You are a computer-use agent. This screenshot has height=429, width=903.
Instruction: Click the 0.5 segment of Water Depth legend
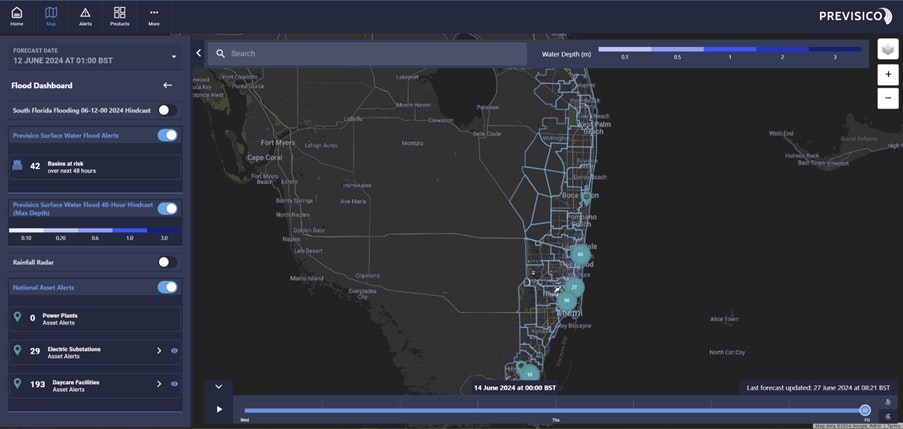pyautogui.click(x=677, y=50)
